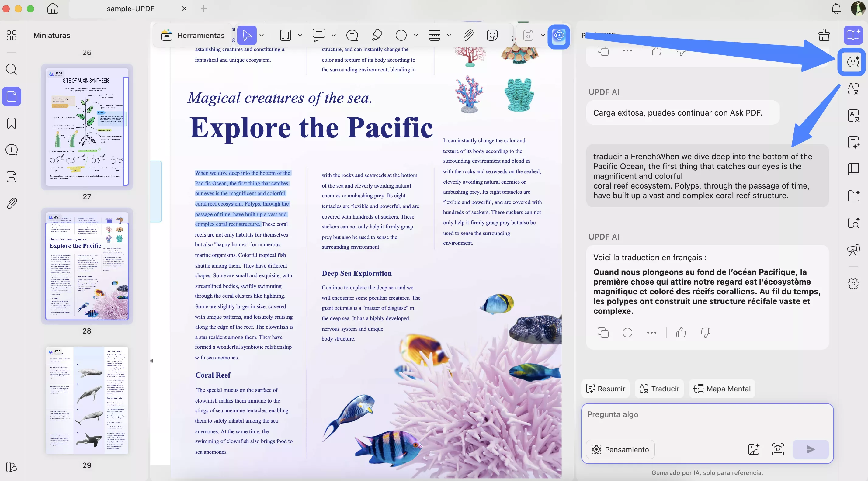Screen dimensions: 868x481
Task: Switch to the sample-UPDF tab
Action: click(131, 9)
